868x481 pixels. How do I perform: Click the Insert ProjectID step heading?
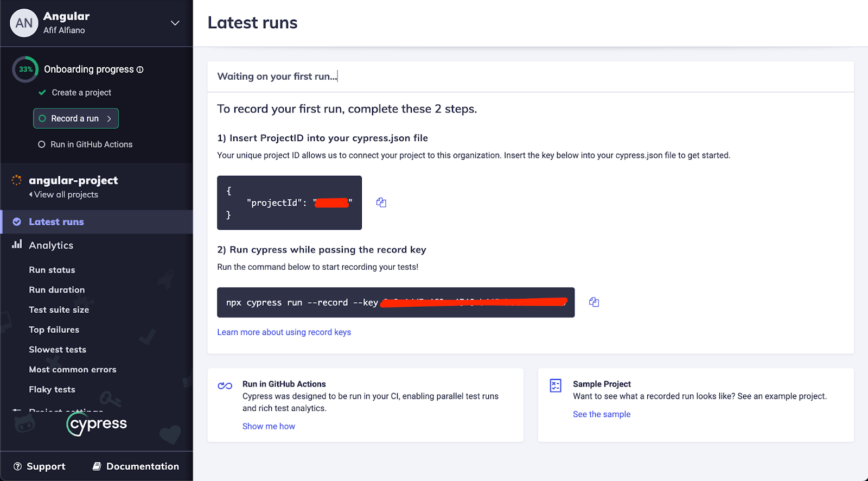(x=323, y=138)
